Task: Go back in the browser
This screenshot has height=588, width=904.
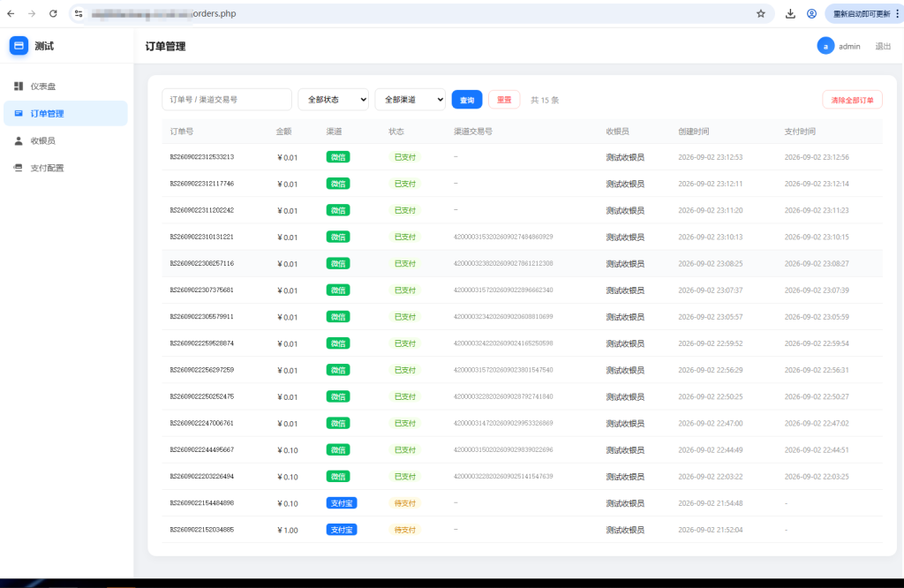Action: tap(11, 14)
